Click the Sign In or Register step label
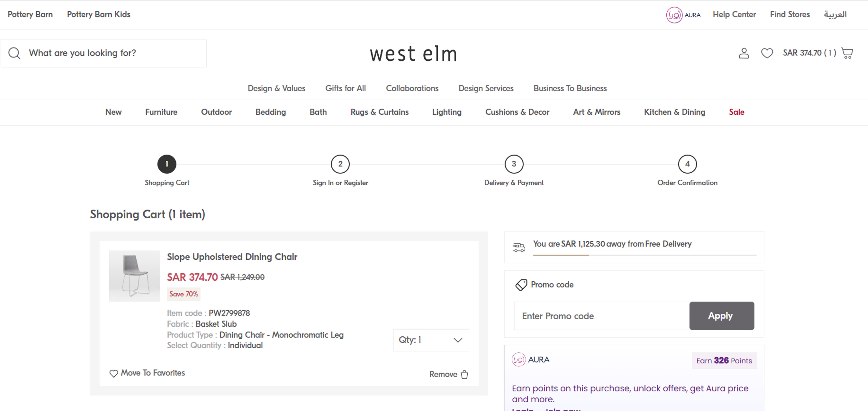 (x=340, y=183)
